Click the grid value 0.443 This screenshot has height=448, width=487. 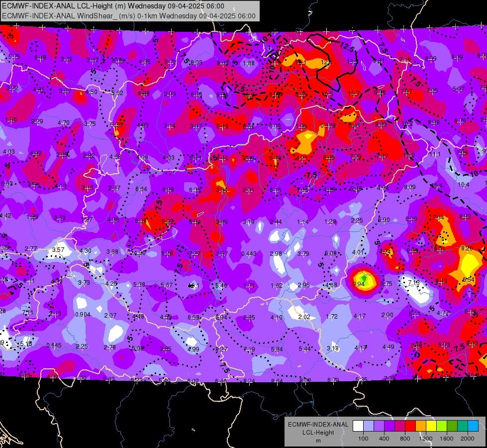pyautogui.click(x=249, y=254)
